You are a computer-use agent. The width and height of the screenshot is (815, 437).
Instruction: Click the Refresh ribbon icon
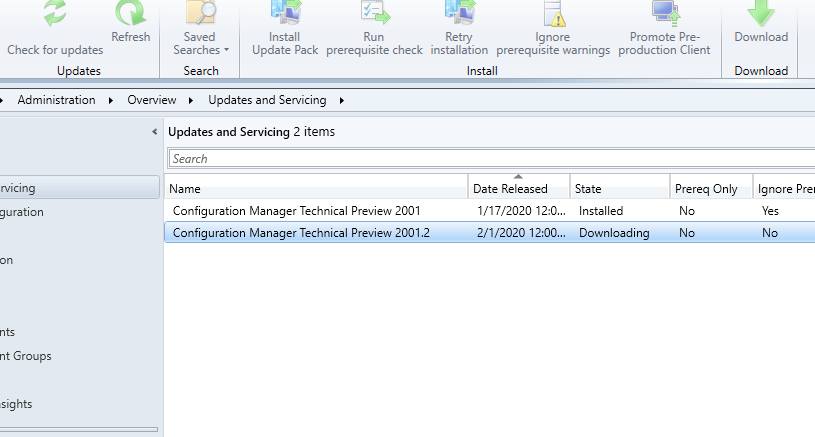[x=130, y=13]
